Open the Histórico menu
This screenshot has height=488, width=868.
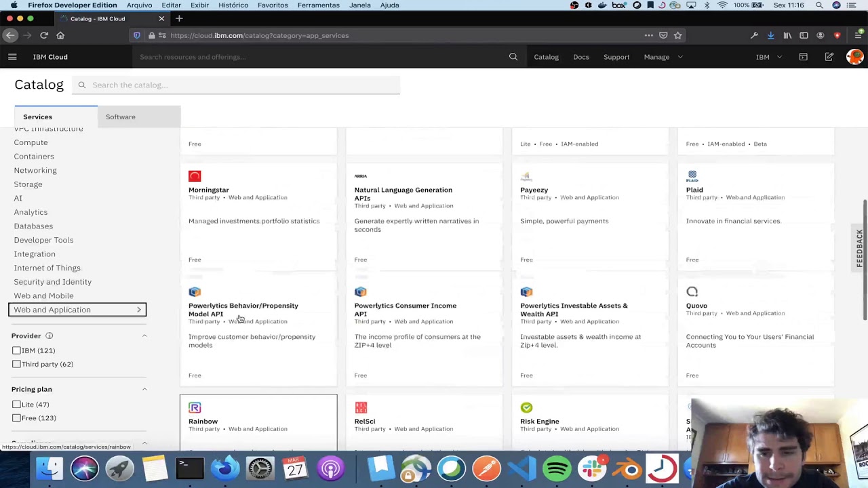coord(233,5)
